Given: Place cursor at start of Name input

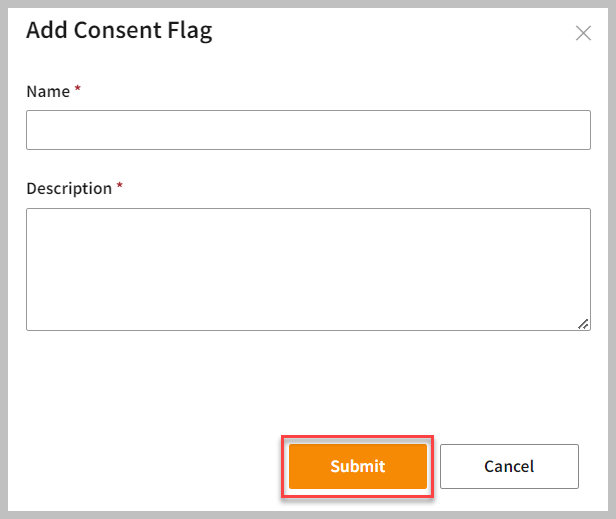Looking at the screenshot, I should tap(34, 130).
